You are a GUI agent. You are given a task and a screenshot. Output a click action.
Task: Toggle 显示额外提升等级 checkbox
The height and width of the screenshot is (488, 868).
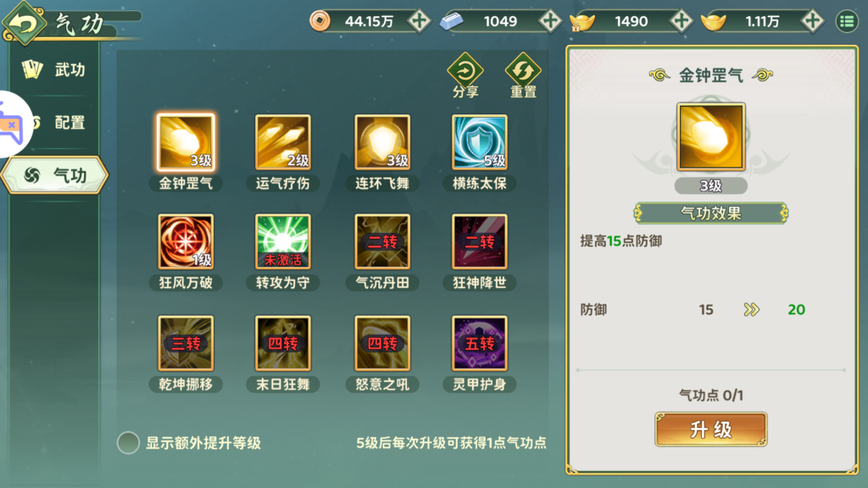tap(129, 442)
